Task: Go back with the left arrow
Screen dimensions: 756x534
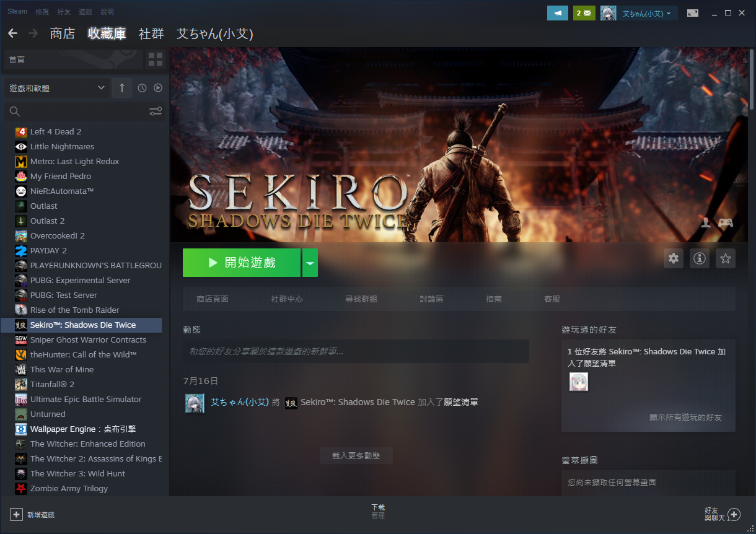Action: (12, 33)
